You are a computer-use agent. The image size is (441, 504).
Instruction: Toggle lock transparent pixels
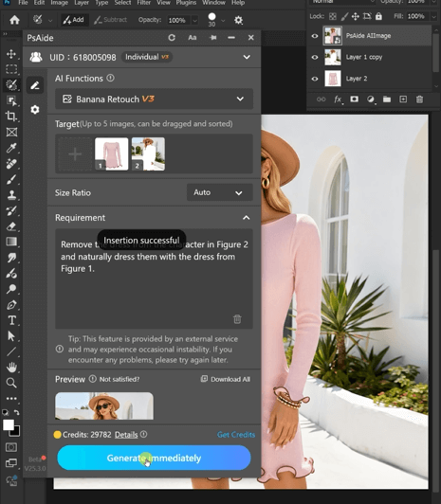tap(333, 16)
